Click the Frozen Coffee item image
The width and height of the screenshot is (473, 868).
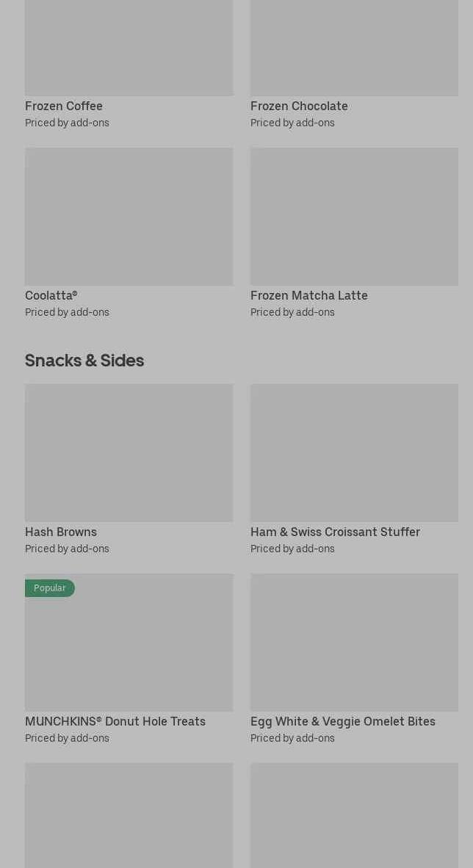point(129,48)
